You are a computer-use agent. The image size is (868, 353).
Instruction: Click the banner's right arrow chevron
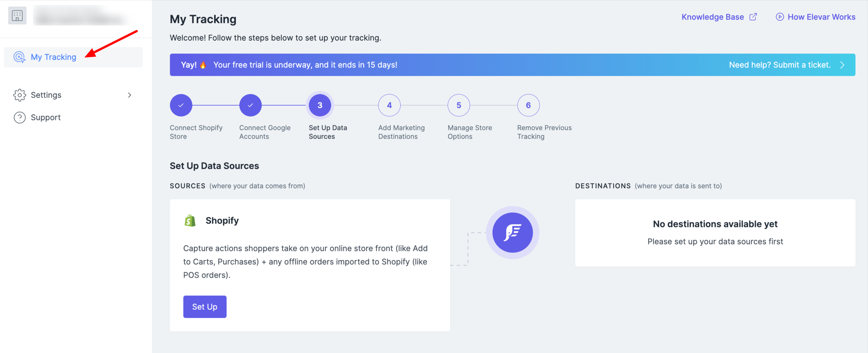[842, 65]
